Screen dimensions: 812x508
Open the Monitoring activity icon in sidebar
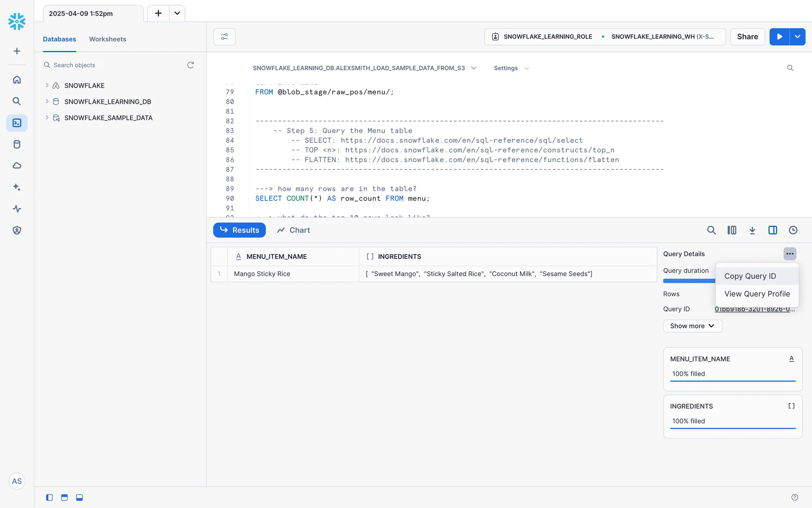(x=17, y=209)
